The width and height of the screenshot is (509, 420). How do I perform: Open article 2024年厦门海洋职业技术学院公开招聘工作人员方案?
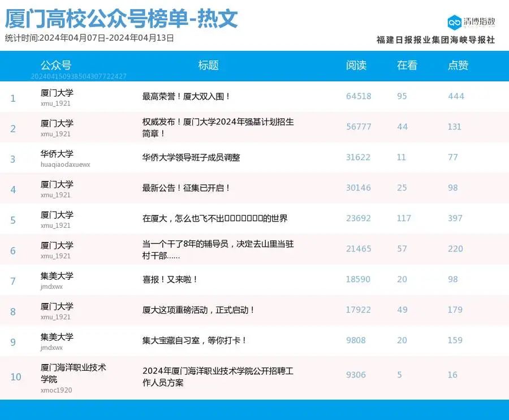(x=218, y=376)
